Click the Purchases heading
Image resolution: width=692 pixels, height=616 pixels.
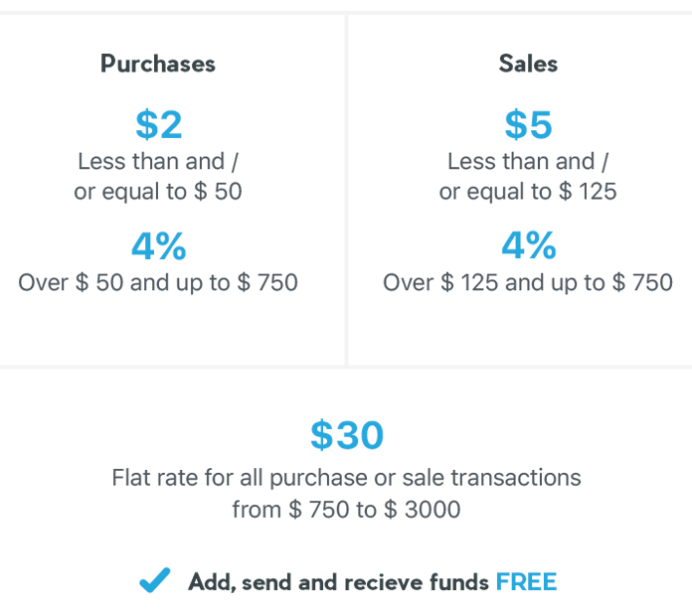(x=158, y=64)
